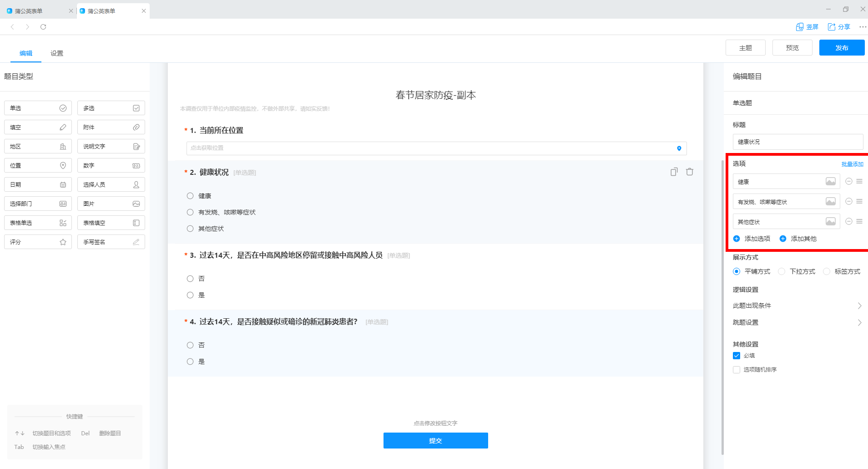Click 添加其他 to add an other option
868x469 pixels.
(x=803, y=238)
